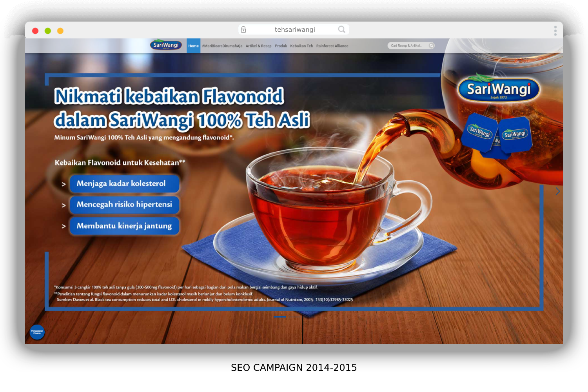The image size is (588, 392).
Task: Click the green window button
Action: click(x=48, y=31)
